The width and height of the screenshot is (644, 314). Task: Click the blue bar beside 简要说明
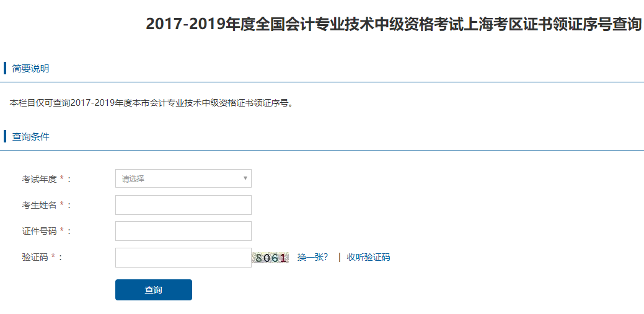click(5, 68)
